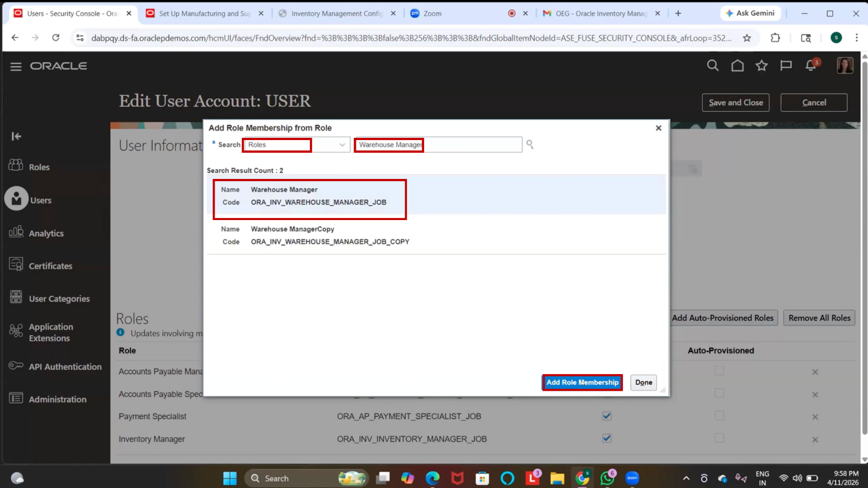Open a new browser tab

tap(678, 14)
